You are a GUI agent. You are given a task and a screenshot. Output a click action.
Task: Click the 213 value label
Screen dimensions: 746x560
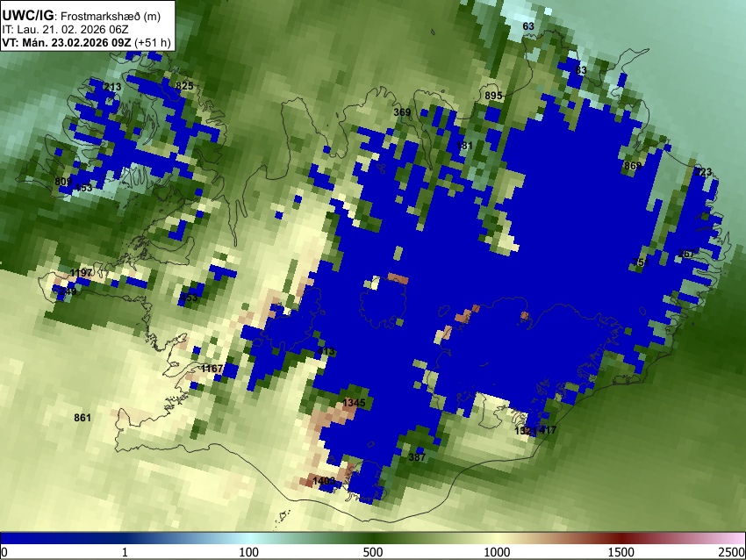112,87
